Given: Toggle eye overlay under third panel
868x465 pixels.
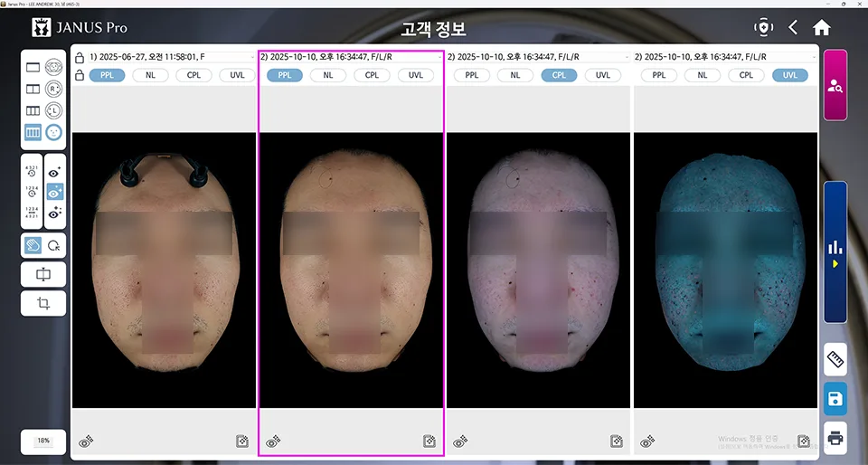Looking at the screenshot, I should pos(460,441).
